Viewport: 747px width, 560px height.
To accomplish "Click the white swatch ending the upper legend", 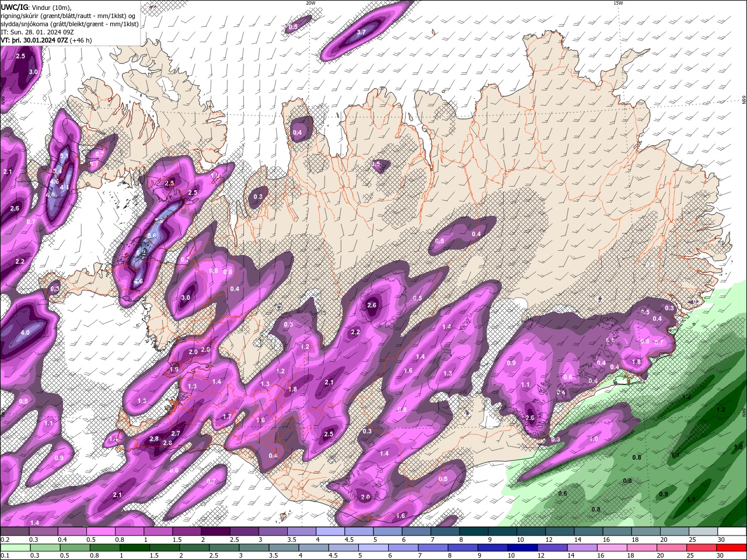I will 732,531.
